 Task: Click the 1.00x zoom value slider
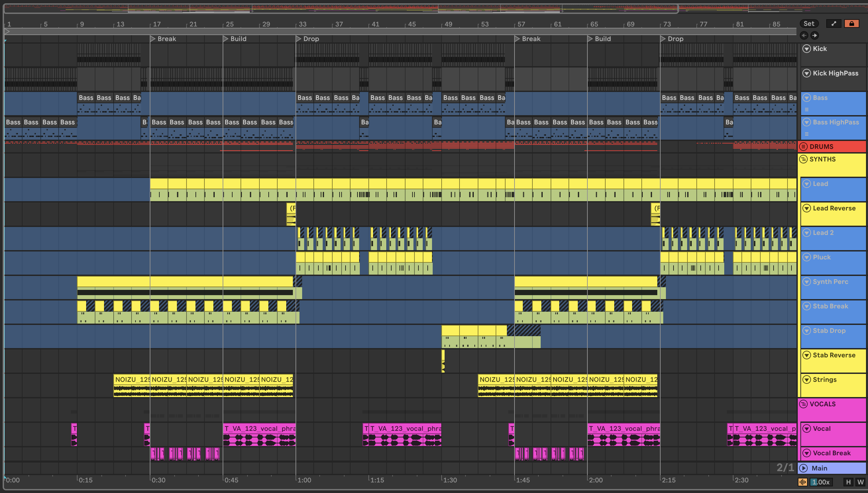(x=821, y=482)
